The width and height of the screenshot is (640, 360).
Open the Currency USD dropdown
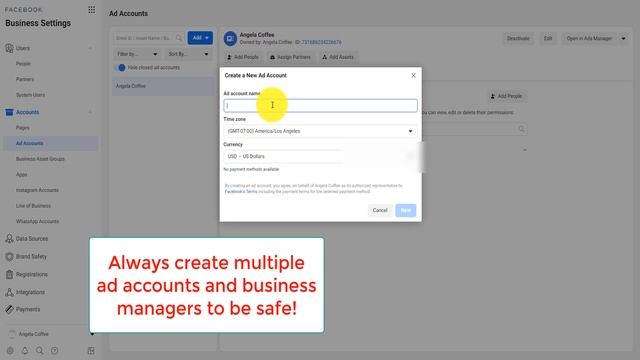coord(320,156)
